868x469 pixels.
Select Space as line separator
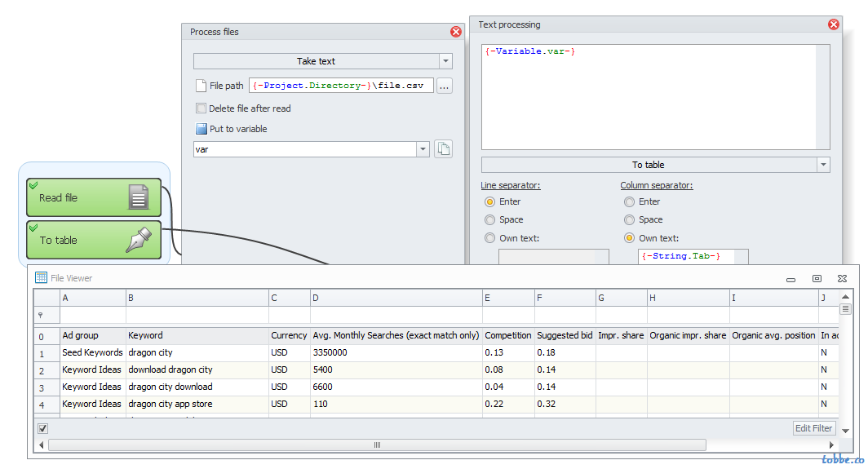pyautogui.click(x=489, y=220)
